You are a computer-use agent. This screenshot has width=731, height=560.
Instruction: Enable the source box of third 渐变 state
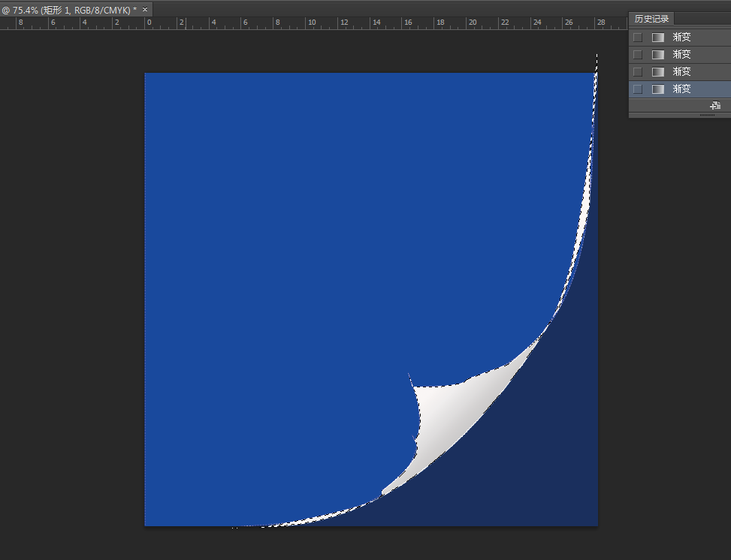[x=638, y=71]
